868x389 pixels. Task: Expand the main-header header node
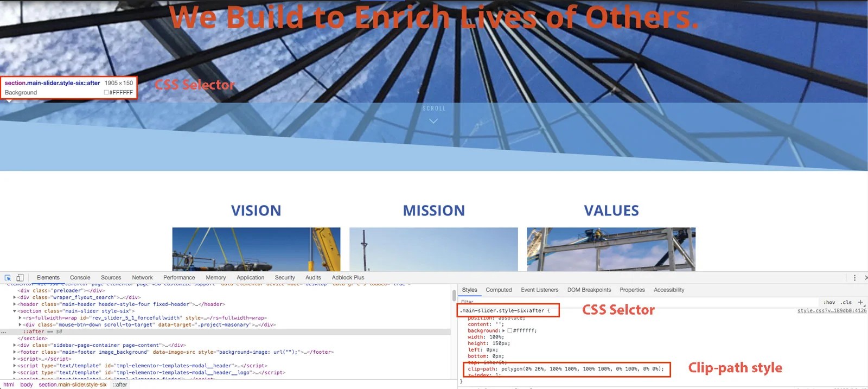(15, 304)
